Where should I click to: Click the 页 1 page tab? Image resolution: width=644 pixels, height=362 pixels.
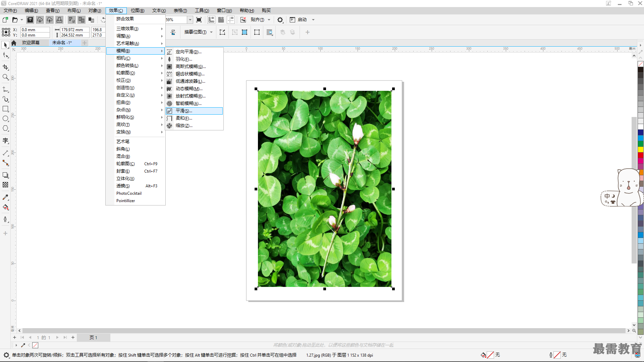click(x=93, y=338)
